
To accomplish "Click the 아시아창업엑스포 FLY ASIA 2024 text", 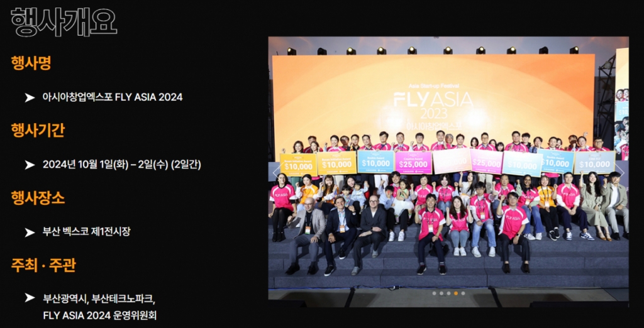I will click(113, 97).
